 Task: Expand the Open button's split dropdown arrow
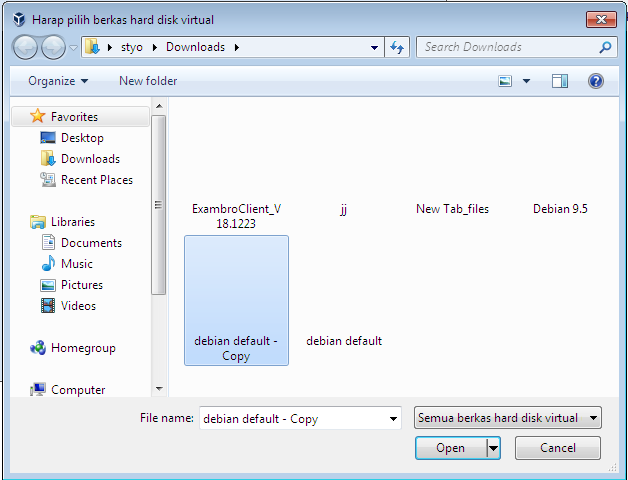pos(493,448)
